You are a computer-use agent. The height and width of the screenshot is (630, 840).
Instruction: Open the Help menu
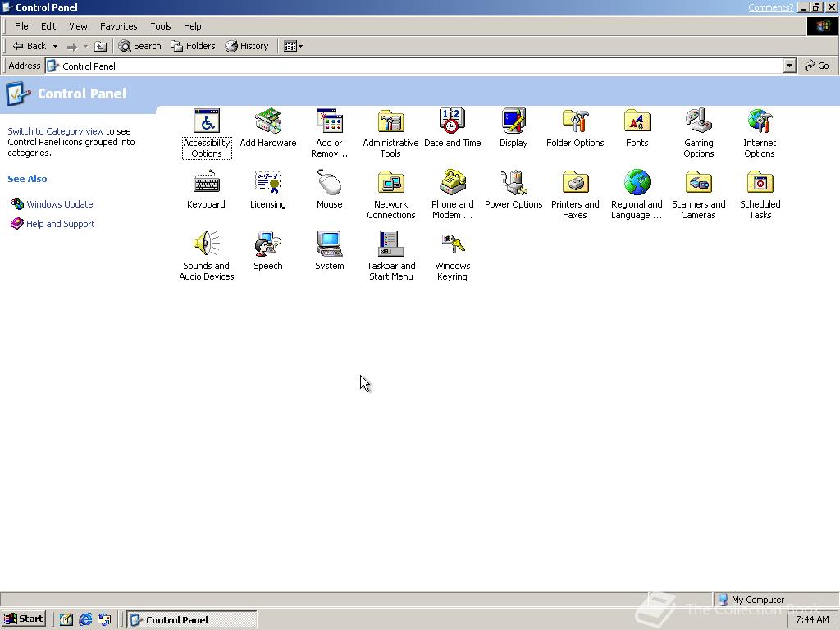[x=192, y=26]
